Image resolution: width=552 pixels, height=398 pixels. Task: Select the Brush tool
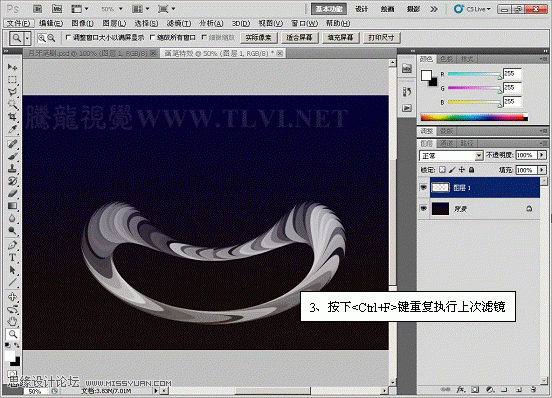pyautogui.click(x=12, y=156)
